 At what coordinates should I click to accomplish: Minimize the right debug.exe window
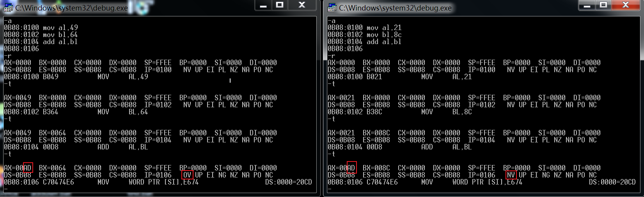pyautogui.click(x=587, y=5)
